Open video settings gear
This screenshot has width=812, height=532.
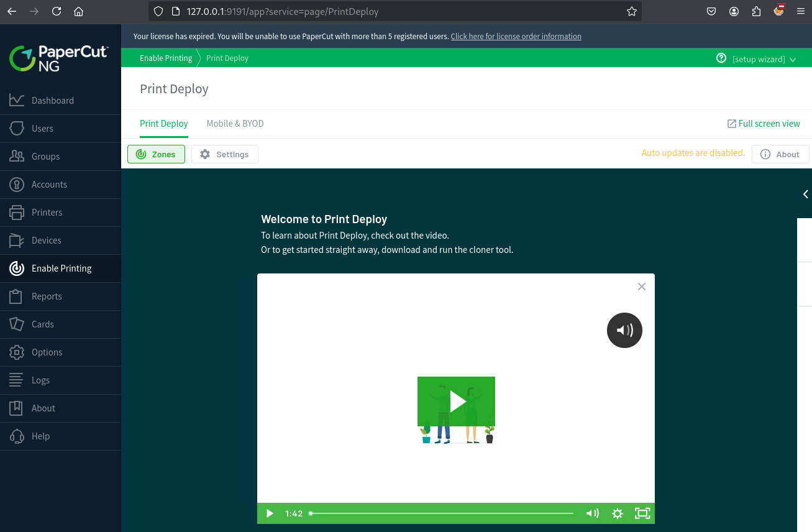click(x=617, y=513)
